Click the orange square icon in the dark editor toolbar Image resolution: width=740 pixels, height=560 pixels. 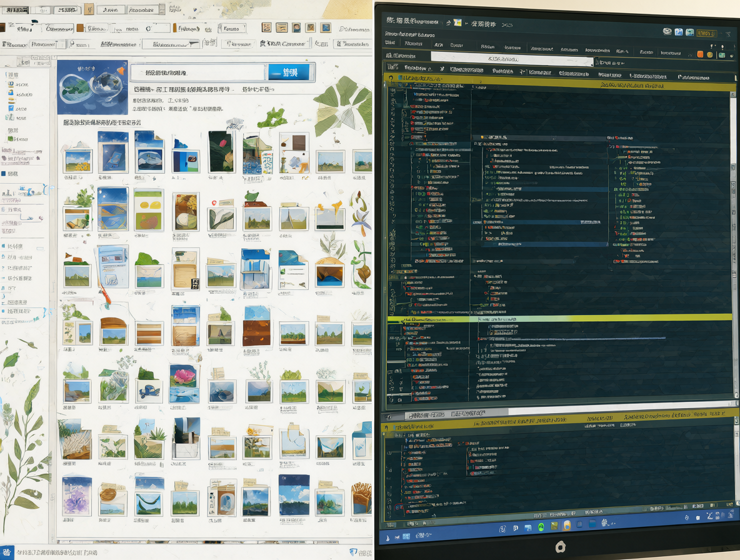[x=700, y=54]
